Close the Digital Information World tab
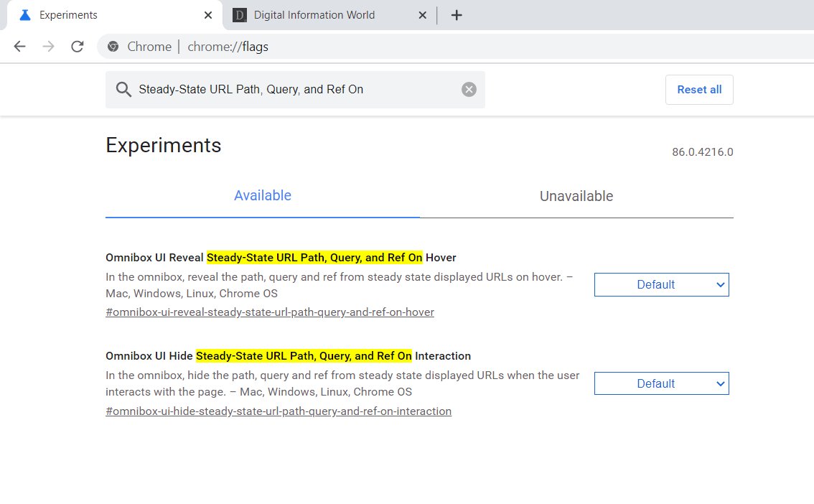This screenshot has width=814, height=504. (423, 14)
